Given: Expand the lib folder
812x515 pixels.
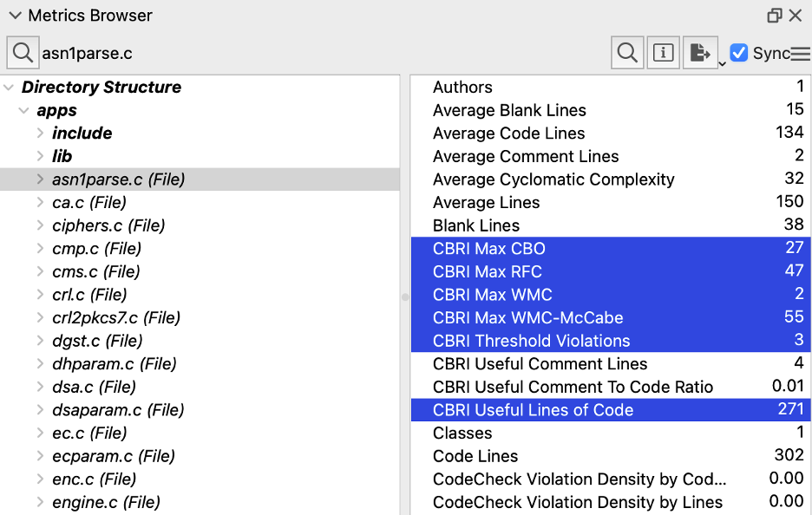Looking at the screenshot, I should click(x=40, y=156).
